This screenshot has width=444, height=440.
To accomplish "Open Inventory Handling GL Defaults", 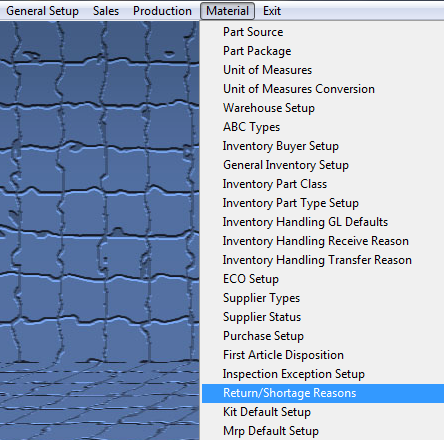I will [323, 222].
